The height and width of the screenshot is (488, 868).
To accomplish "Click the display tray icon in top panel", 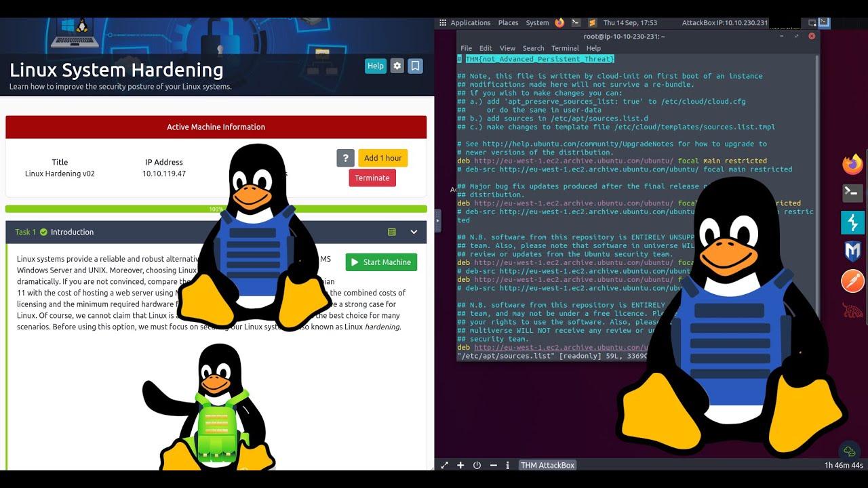I will [x=812, y=22].
